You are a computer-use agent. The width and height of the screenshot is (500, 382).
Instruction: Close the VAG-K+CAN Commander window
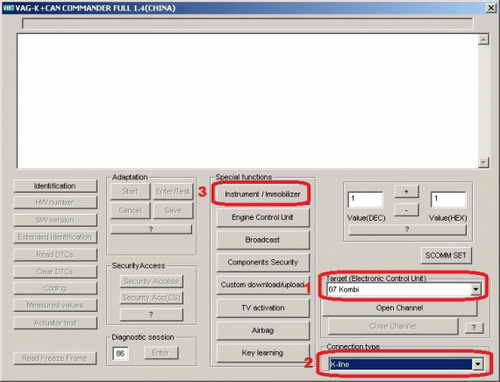[492, 8]
